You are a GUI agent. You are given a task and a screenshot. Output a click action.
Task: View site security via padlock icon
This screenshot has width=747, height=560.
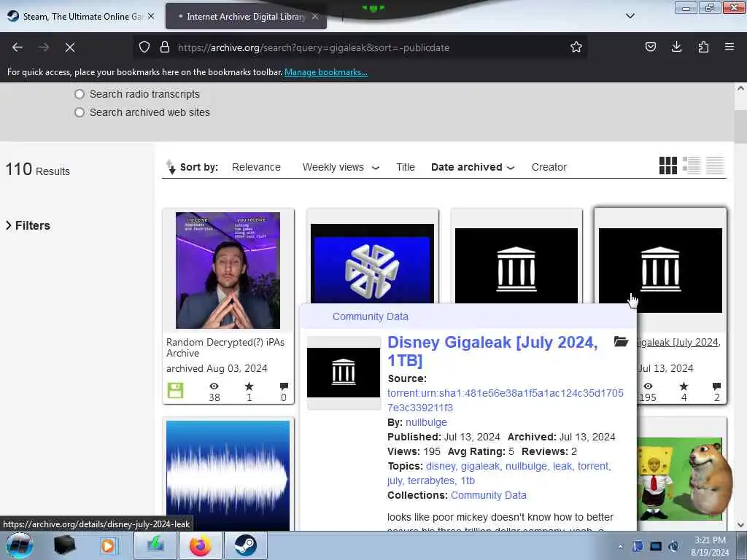164,47
